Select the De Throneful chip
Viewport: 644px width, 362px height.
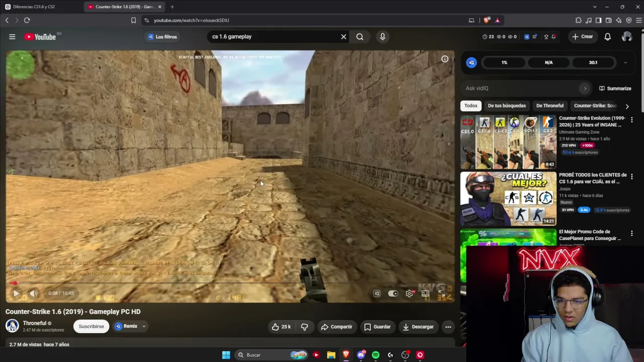pos(550,106)
